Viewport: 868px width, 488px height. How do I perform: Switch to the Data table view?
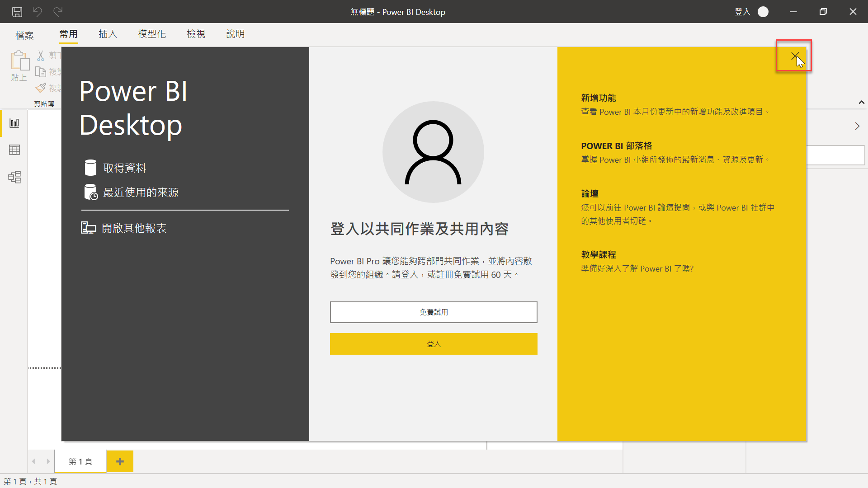click(x=14, y=150)
